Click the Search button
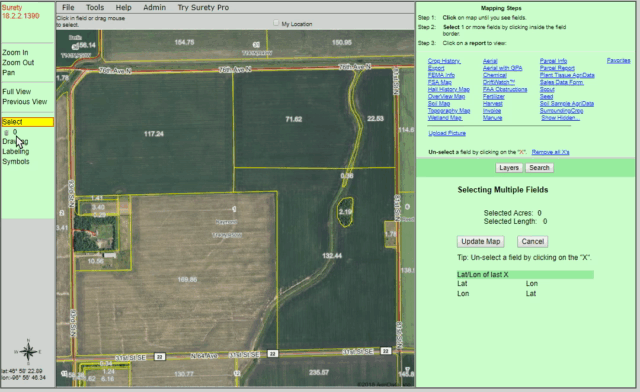The height and width of the screenshot is (392, 640). pyautogui.click(x=539, y=168)
